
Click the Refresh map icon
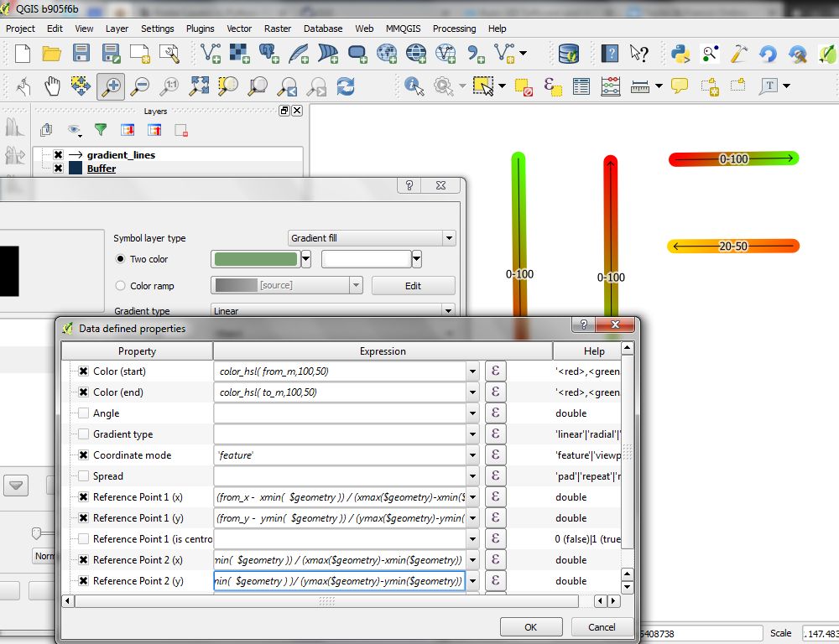(345, 86)
